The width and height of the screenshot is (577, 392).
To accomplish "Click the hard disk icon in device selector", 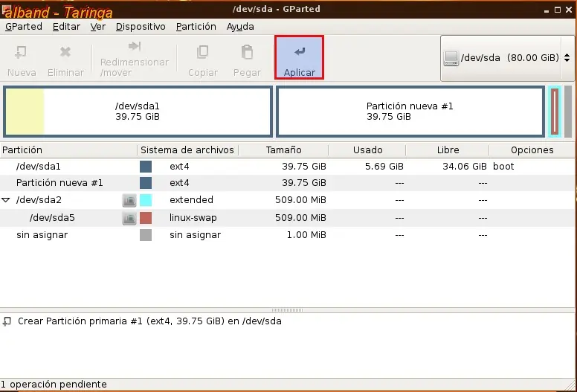I will coord(451,58).
